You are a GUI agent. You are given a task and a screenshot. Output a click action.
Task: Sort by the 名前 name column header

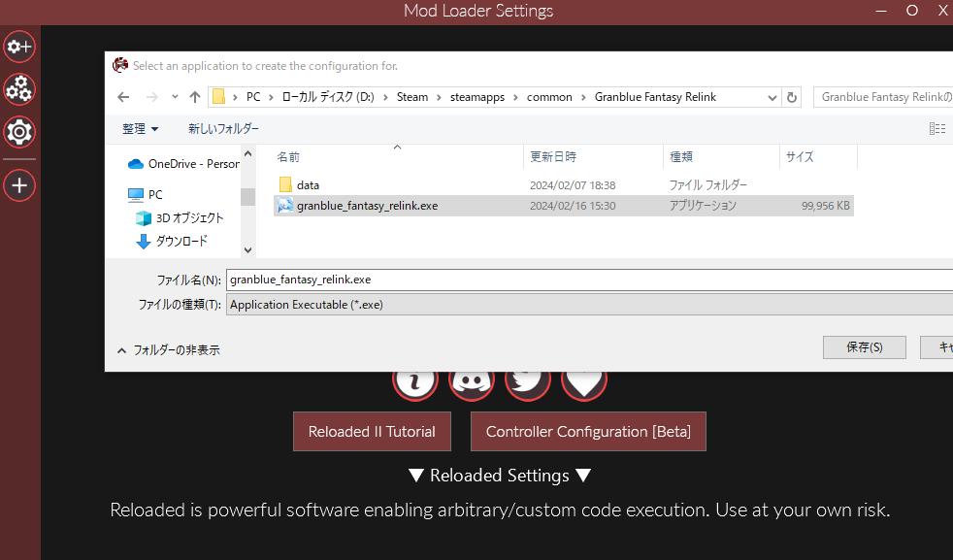click(288, 157)
